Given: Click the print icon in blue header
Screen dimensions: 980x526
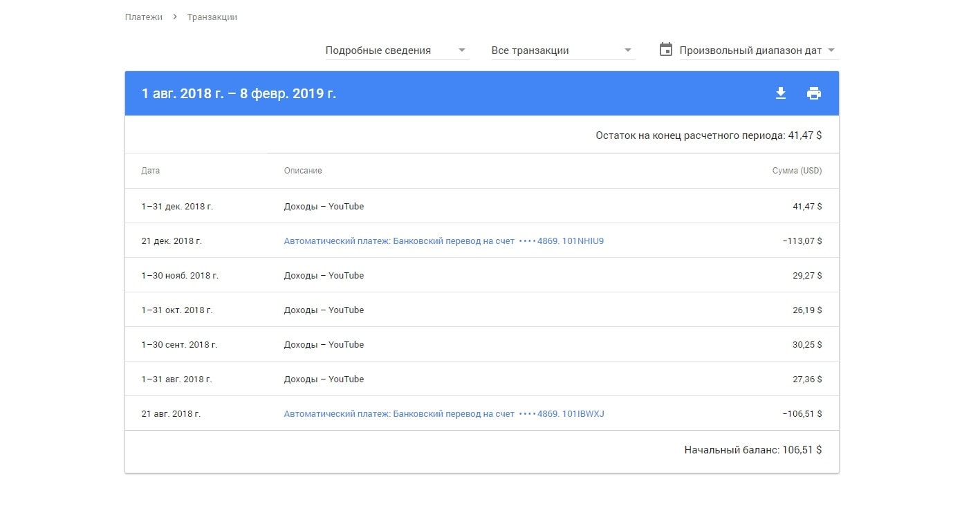Looking at the screenshot, I should coord(814,93).
